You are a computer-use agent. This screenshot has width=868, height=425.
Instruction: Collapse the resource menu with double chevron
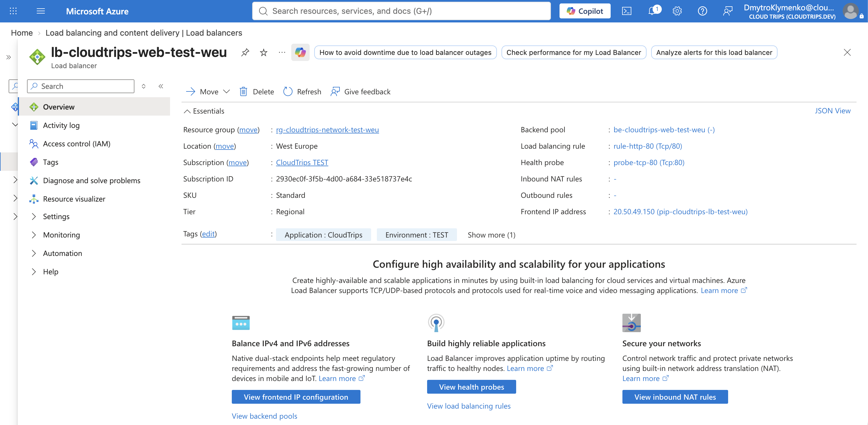[x=161, y=86]
